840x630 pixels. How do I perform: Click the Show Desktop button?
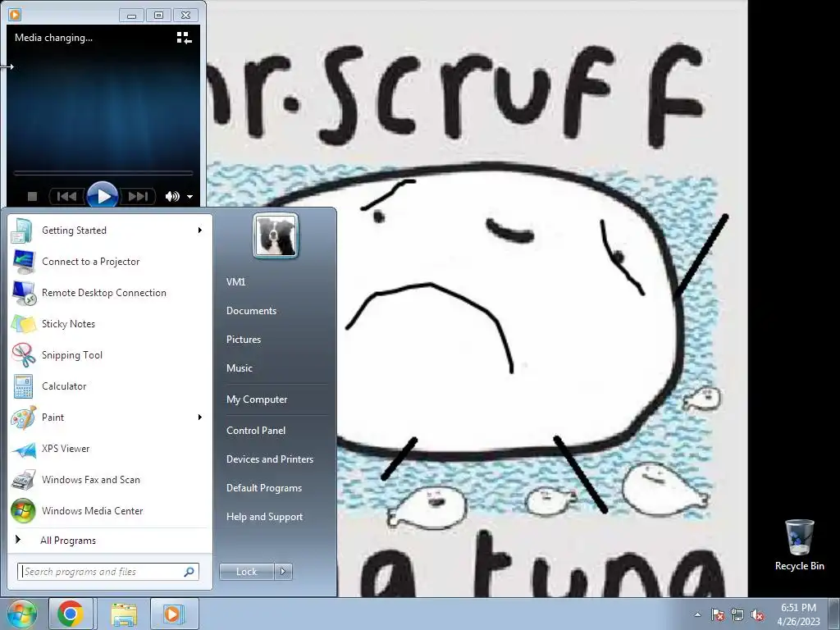coord(834,614)
